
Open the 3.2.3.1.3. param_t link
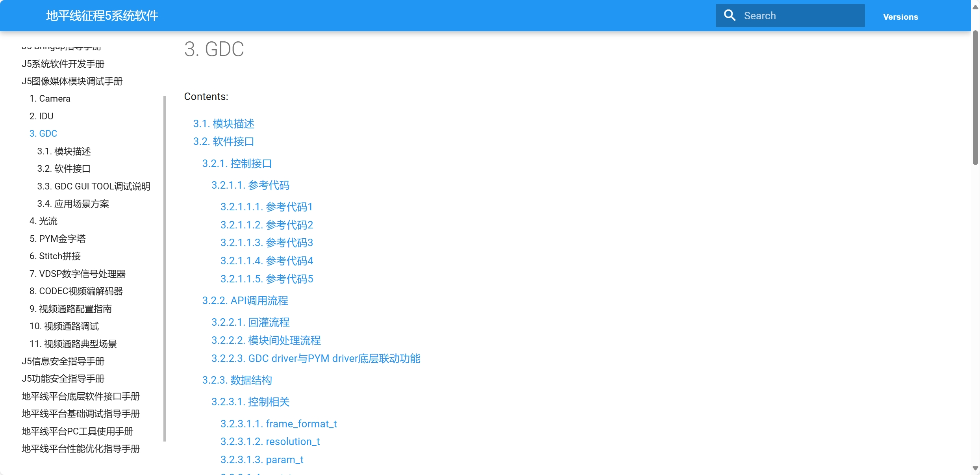(262, 460)
